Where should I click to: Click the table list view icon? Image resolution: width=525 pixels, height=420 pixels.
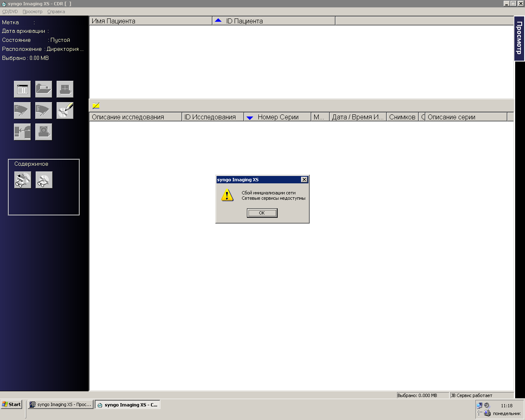click(x=23, y=89)
